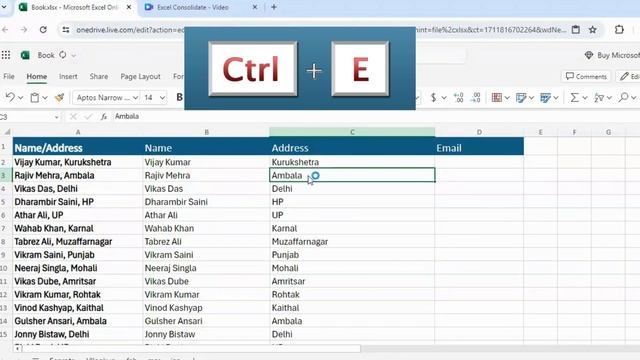Image resolution: width=640 pixels, height=360 pixels.
Task: Switch to the Home ribbon tab
Action: (37, 76)
